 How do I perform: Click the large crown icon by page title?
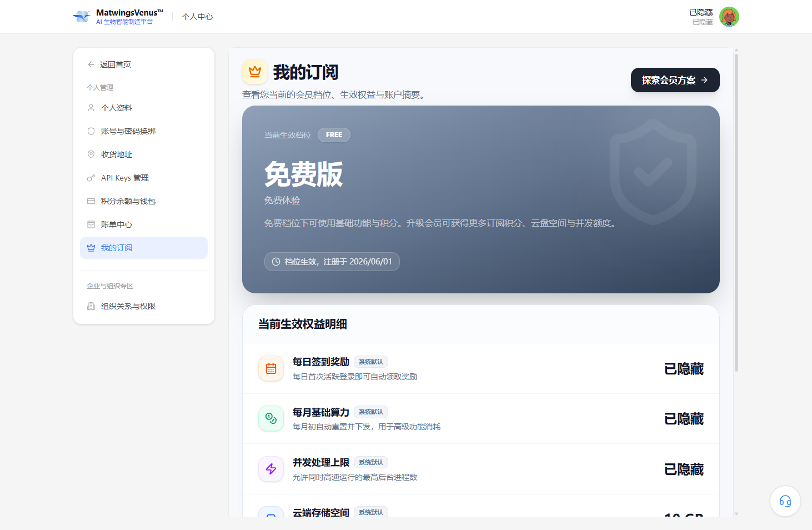pos(255,72)
